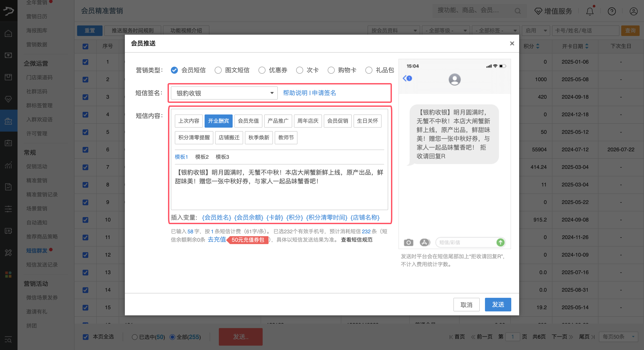The height and width of the screenshot is (350, 644).
Task: Click the App Store icon in phone preview
Action: (425, 242)
